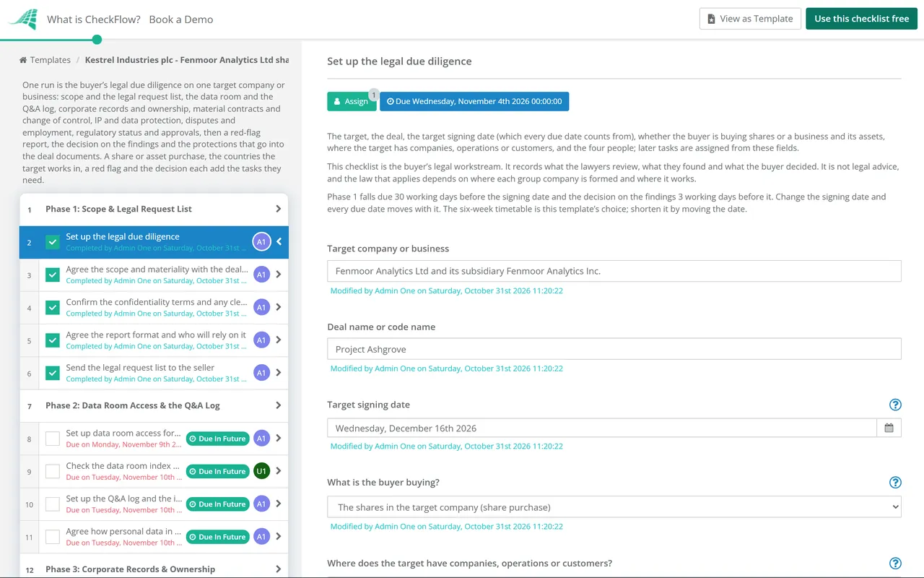This screenshot has height=578, width=924.
Task: Check the Set up data room access task
Action: click(x=53, y=439)
